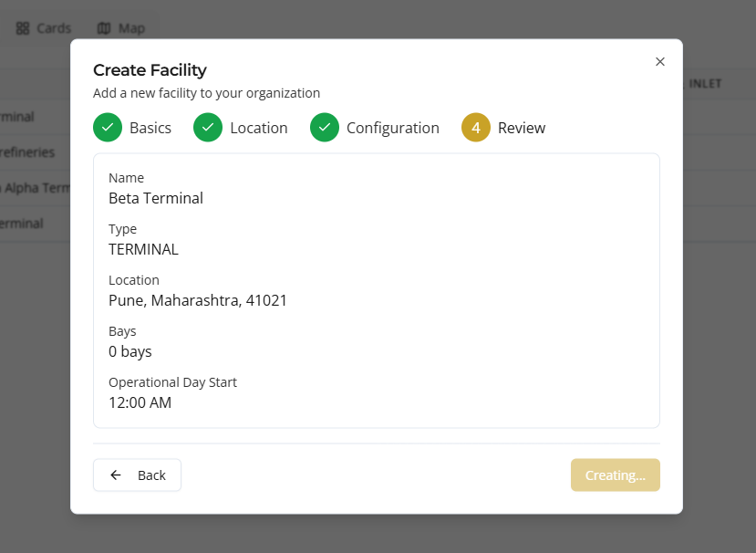Click the Creating... button
Screen dimensions: 756x553
tap(616, 475)
